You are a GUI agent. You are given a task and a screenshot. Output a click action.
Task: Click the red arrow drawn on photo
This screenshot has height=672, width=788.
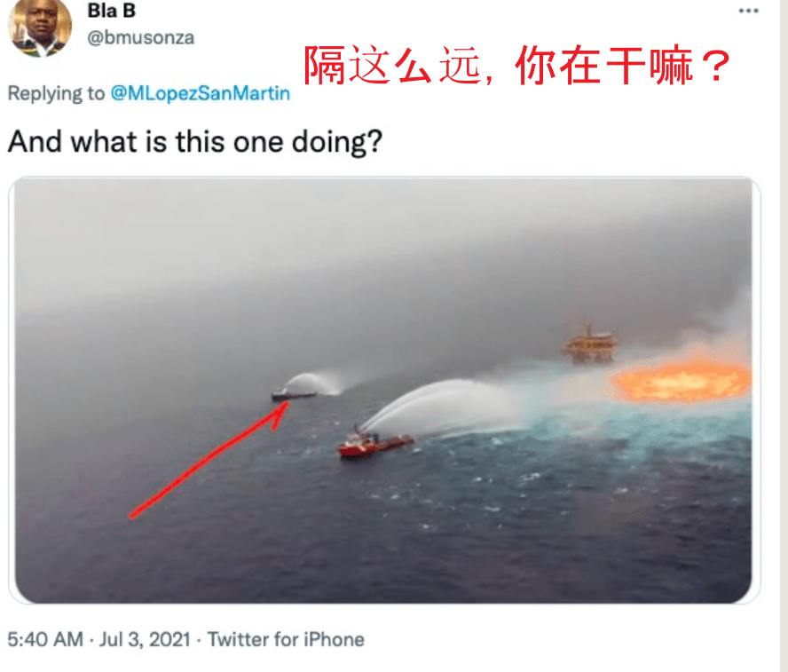pyautogui.click(x=209, y=459)
